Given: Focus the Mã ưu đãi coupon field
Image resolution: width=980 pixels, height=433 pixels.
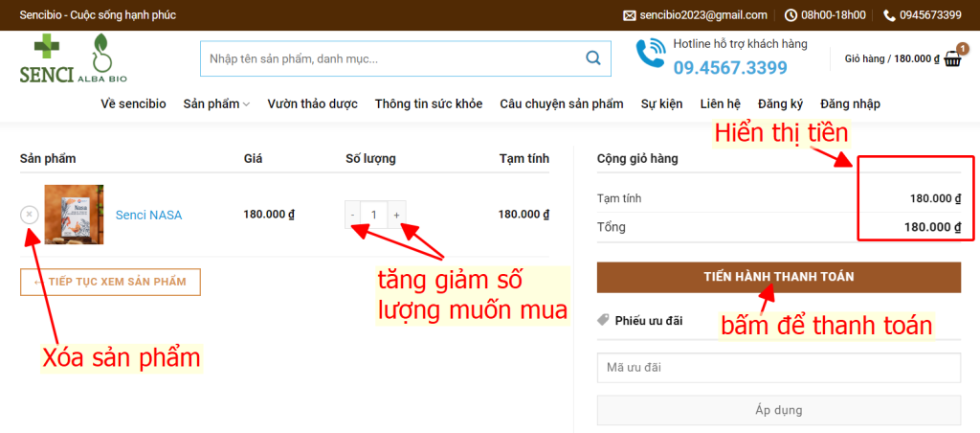Looking at the screenshot, I should coord(778,368).
